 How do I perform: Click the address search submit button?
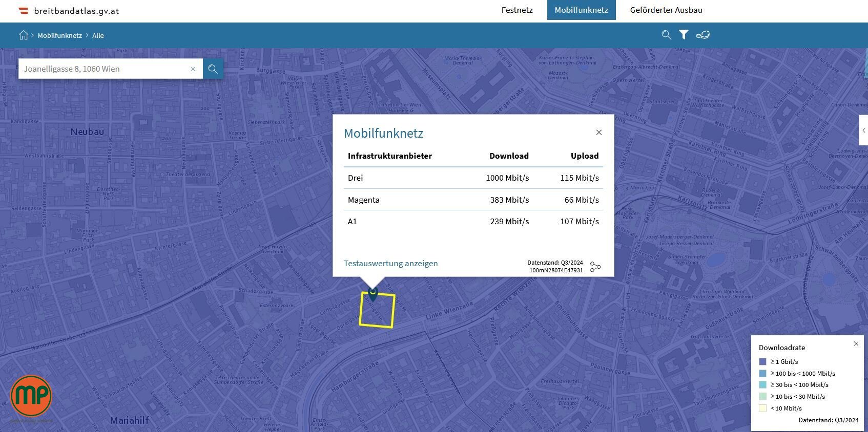(213, 69)
